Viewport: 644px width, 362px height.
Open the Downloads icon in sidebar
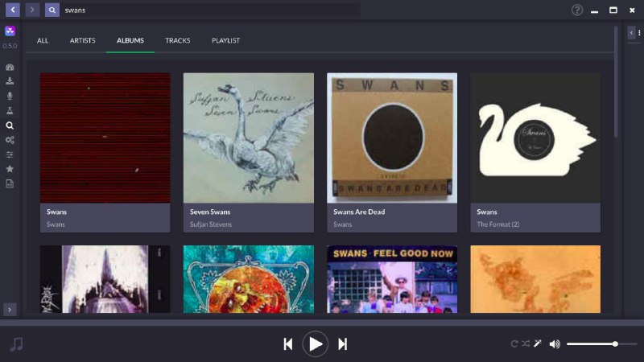(10, 81)
